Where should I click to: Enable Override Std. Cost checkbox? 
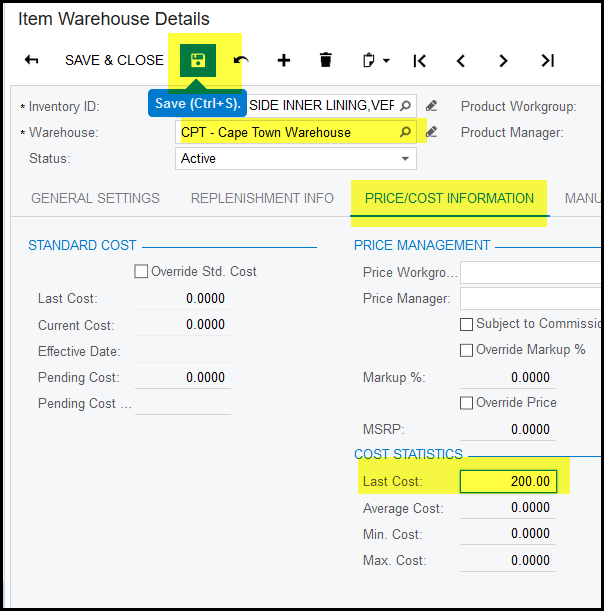pyautogui.click(x=141, y=272)
